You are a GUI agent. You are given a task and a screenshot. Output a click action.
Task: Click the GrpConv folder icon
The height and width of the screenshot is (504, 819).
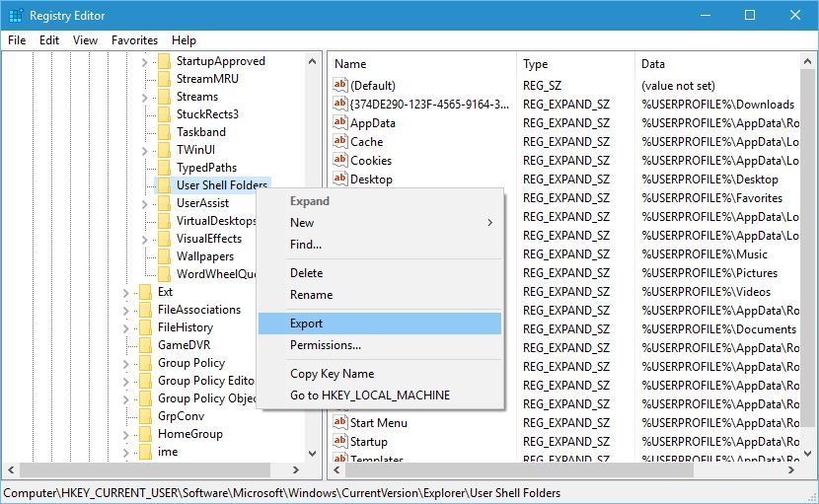pos(146,416)
